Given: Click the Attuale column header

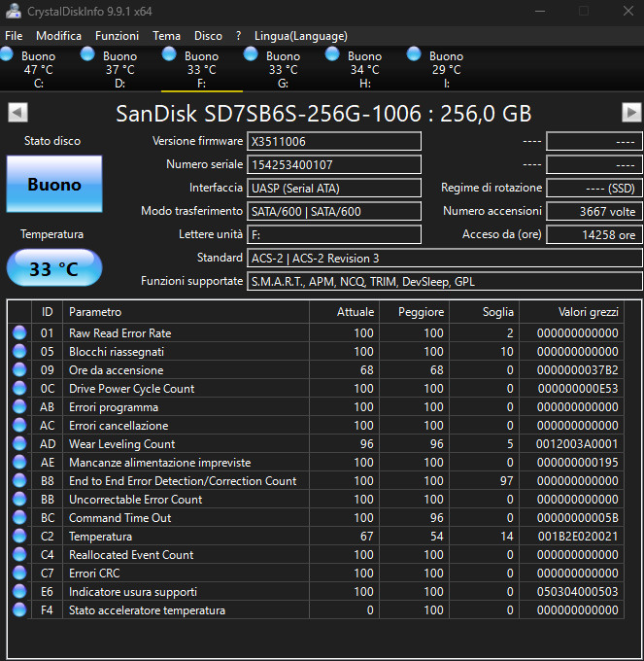Looking at the screenshot, I should point(344,312).
